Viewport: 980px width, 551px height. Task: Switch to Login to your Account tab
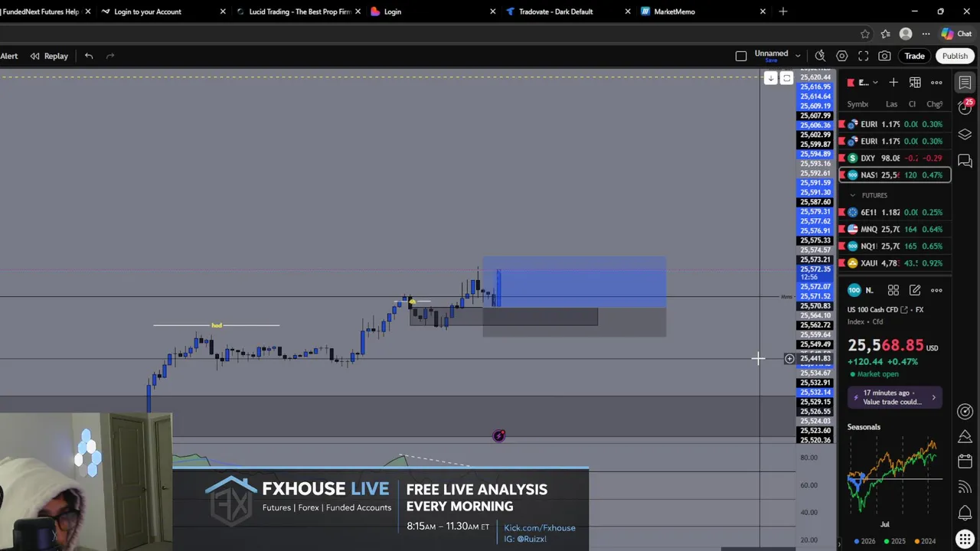pyautogui.click(x=148, y=11)
